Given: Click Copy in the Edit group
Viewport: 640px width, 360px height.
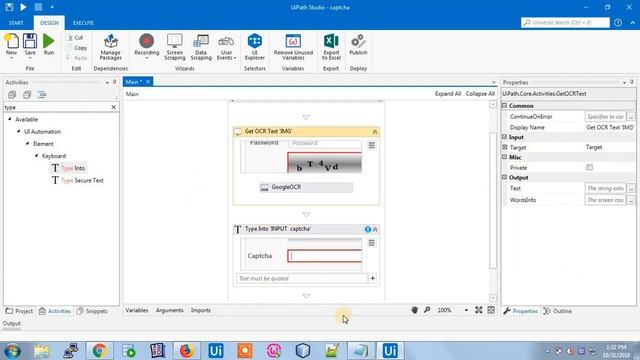Looking at the screenshot, I should (77, 48).
